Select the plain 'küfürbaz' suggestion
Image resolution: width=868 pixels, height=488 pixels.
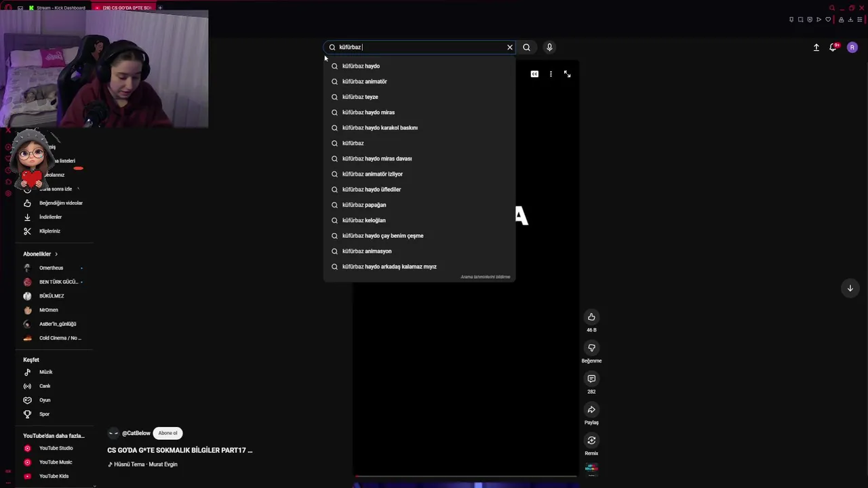click(419, 143)
